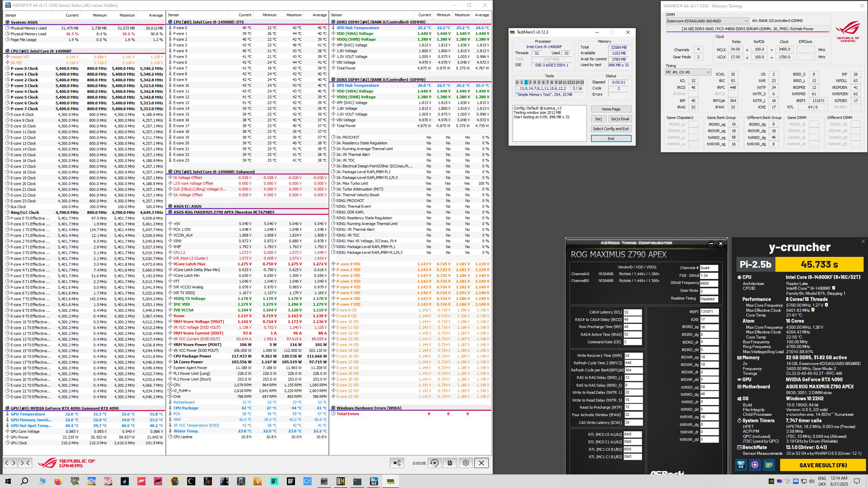
Task: Select the 'Ring/LLC Clock' sensor row
Action: [x=84, y=212]
